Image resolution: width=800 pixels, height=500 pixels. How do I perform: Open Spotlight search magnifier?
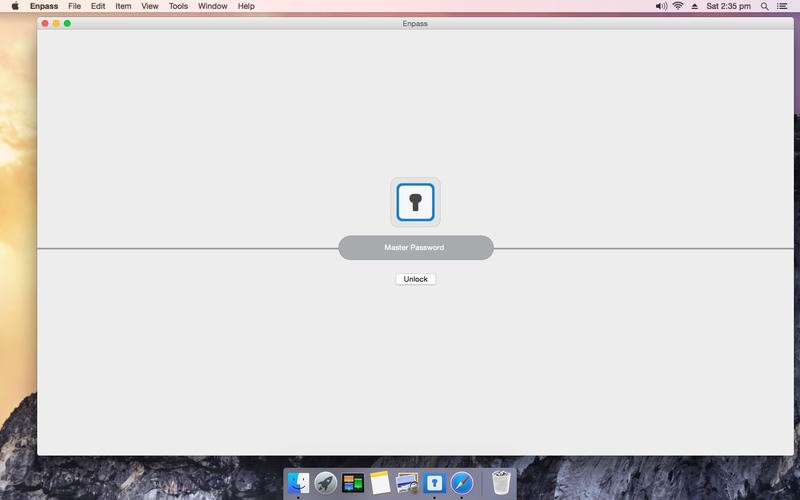click(x=763, y=6)
